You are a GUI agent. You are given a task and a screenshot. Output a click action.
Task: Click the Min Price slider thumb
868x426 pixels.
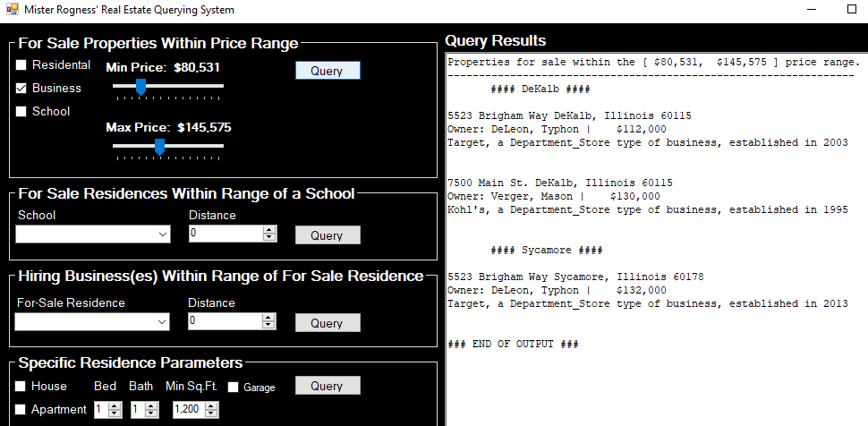coord(140,86)
